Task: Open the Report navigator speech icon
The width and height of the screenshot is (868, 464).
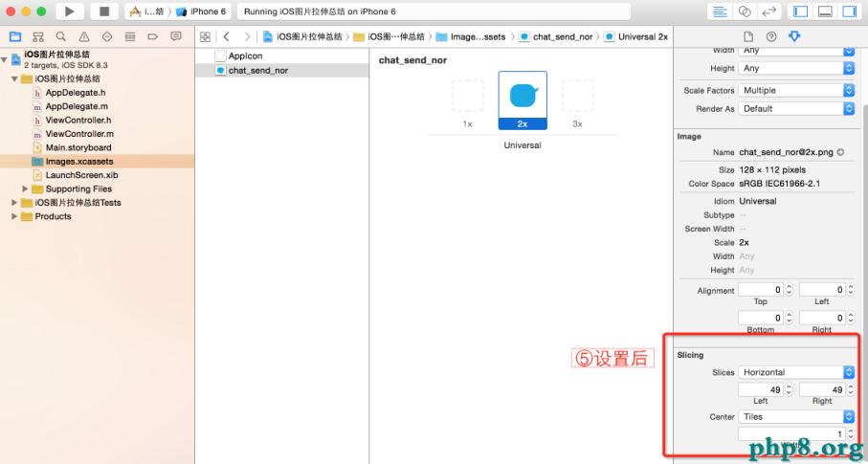Action: tap(176, 36)
